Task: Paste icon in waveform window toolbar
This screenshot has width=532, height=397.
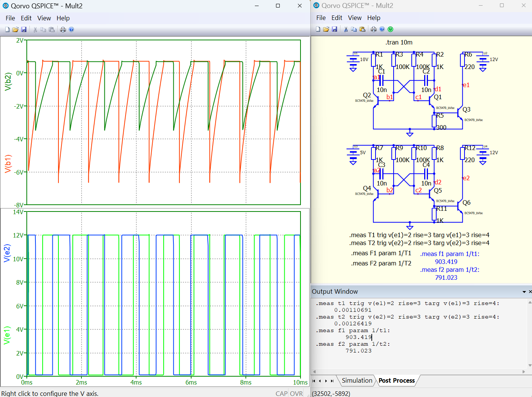Action: point(52,29)
